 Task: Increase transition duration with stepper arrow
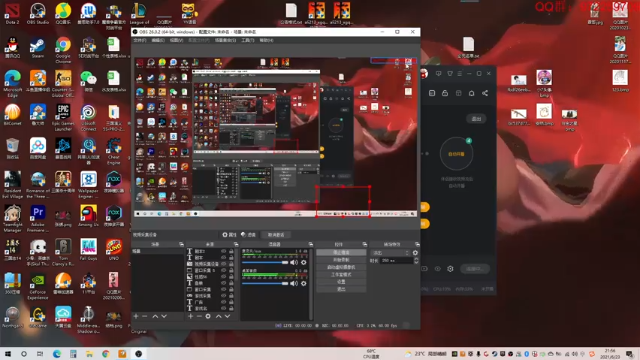416,259
